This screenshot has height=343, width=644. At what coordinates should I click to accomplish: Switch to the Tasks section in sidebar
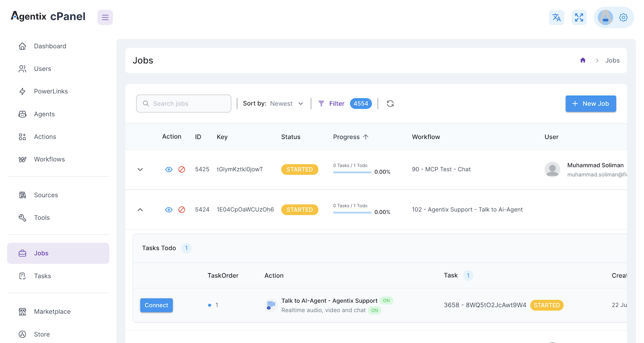(x=42, y=276)
